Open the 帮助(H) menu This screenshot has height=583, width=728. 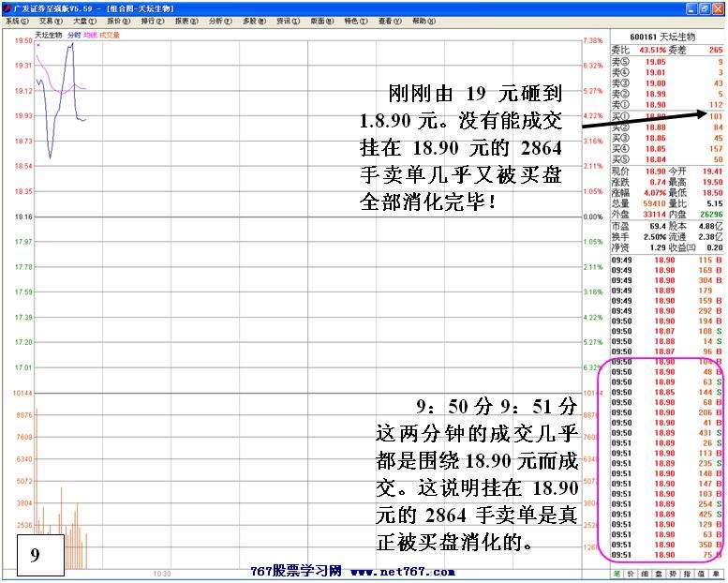tap(423, 20)
